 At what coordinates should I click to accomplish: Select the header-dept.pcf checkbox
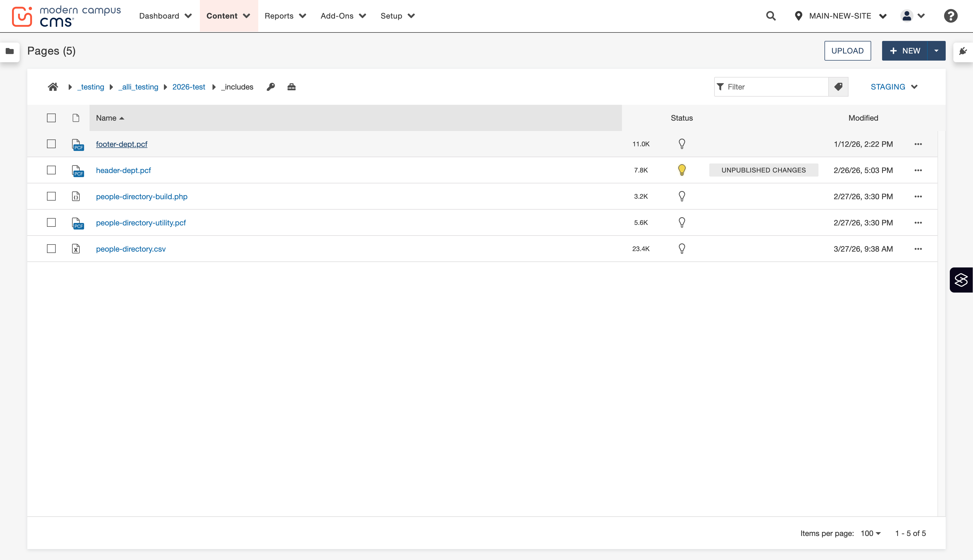pyautogui.click(x=51, y=170)
